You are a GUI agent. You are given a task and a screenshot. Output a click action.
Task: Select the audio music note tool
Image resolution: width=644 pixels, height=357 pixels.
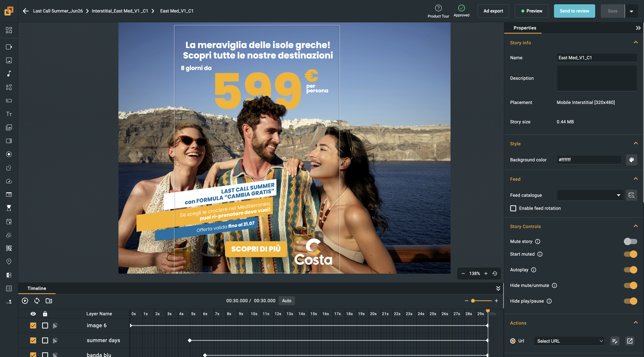pos(9,73)
